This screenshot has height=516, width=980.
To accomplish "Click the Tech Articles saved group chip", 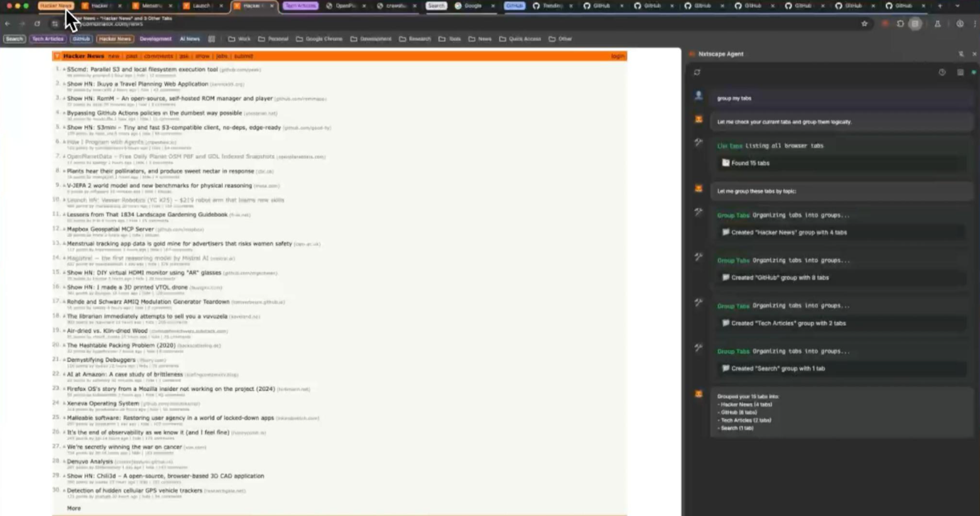I will click(48, 39).
